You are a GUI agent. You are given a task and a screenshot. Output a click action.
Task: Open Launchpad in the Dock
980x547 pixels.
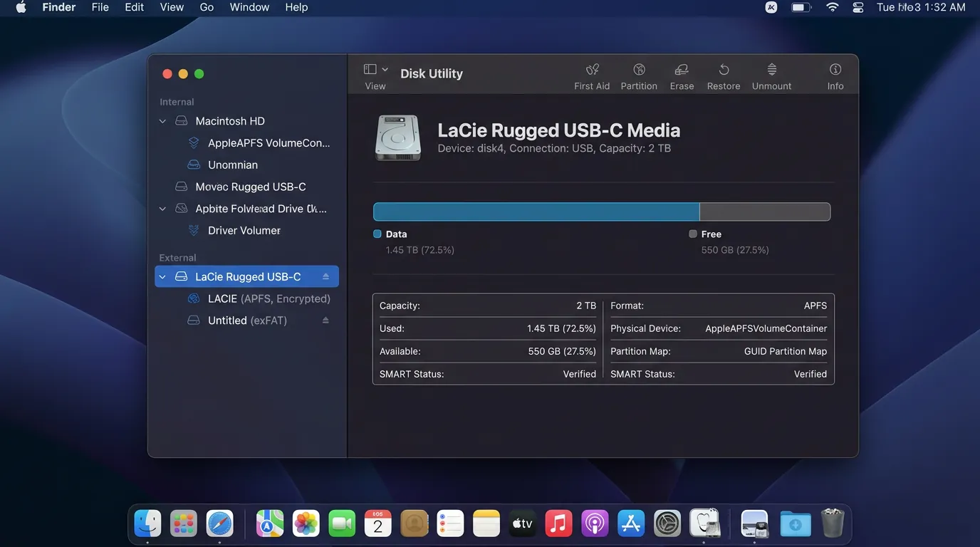[184, 524]
